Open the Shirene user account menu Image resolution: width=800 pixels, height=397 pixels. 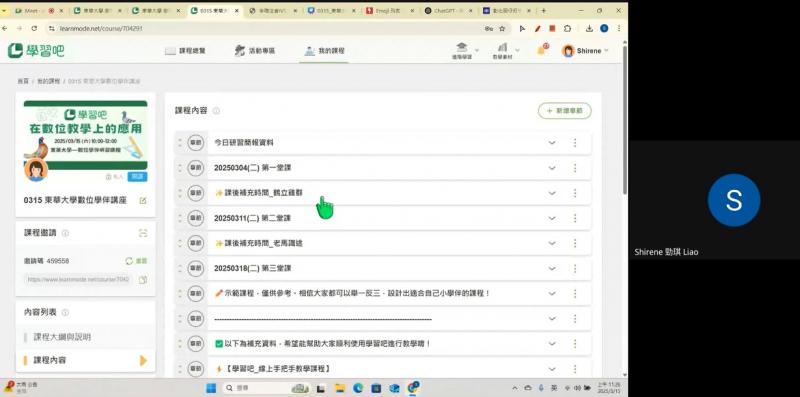click(x=585, y=51)
